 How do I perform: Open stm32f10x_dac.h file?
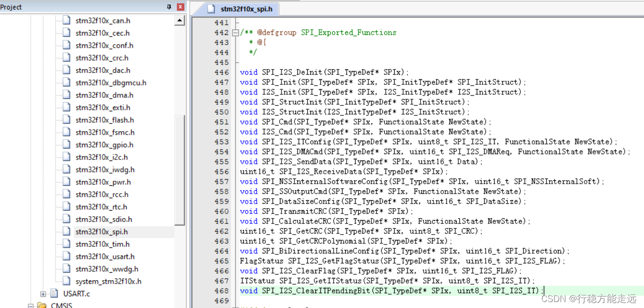coord(103,71)
